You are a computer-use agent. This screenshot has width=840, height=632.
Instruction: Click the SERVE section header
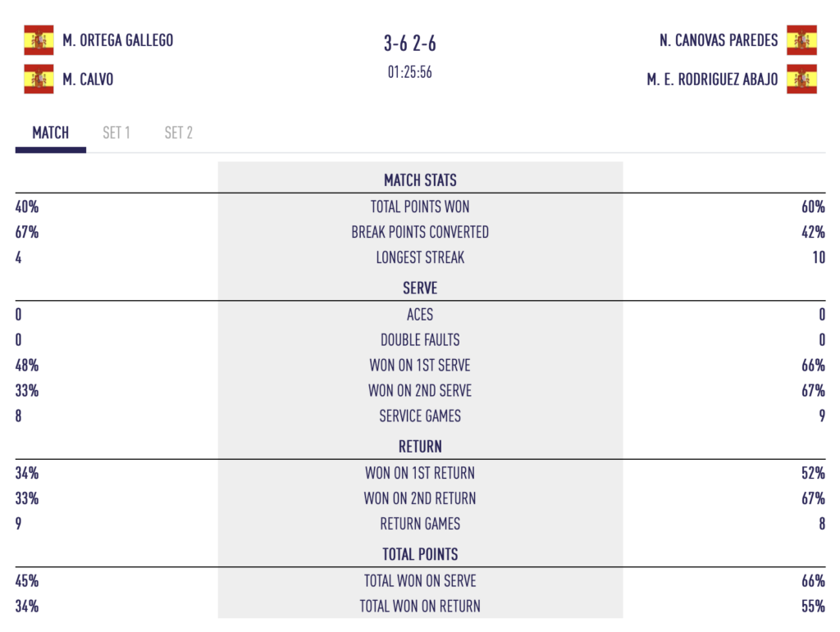[x=420, y=288]
